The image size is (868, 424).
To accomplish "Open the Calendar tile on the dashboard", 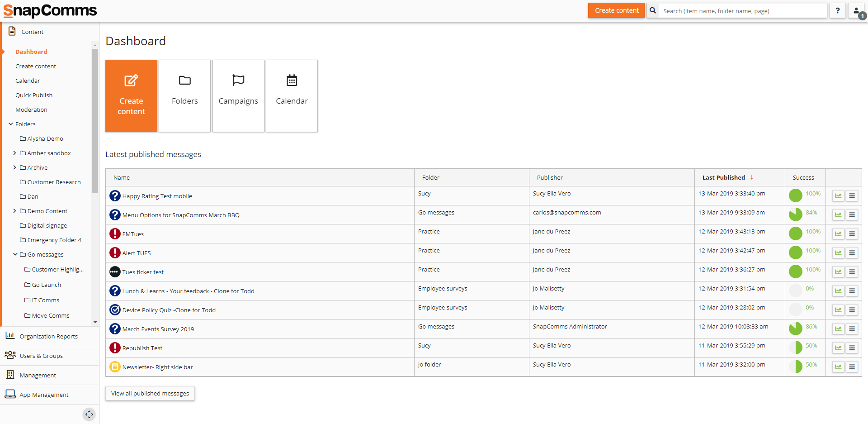I will tap(292, 96).
